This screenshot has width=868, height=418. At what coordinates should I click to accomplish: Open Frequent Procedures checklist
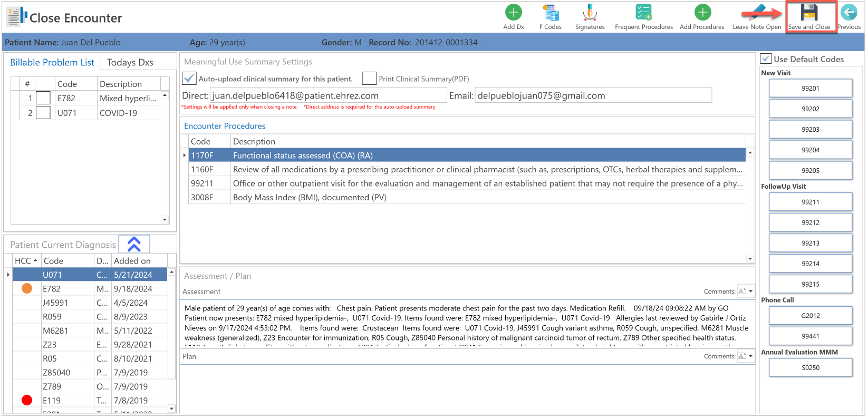[643, 17]
